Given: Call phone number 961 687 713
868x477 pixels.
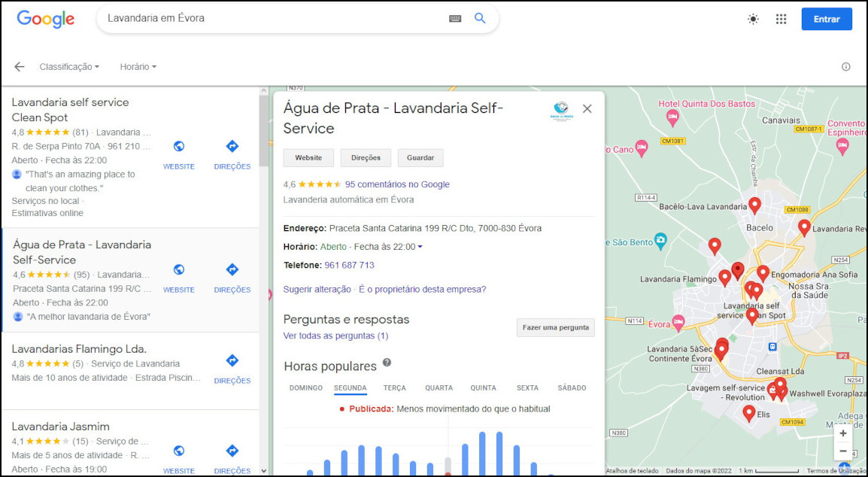Looking at the screenshot, I should pyautogui.click(x=349, y=266).
